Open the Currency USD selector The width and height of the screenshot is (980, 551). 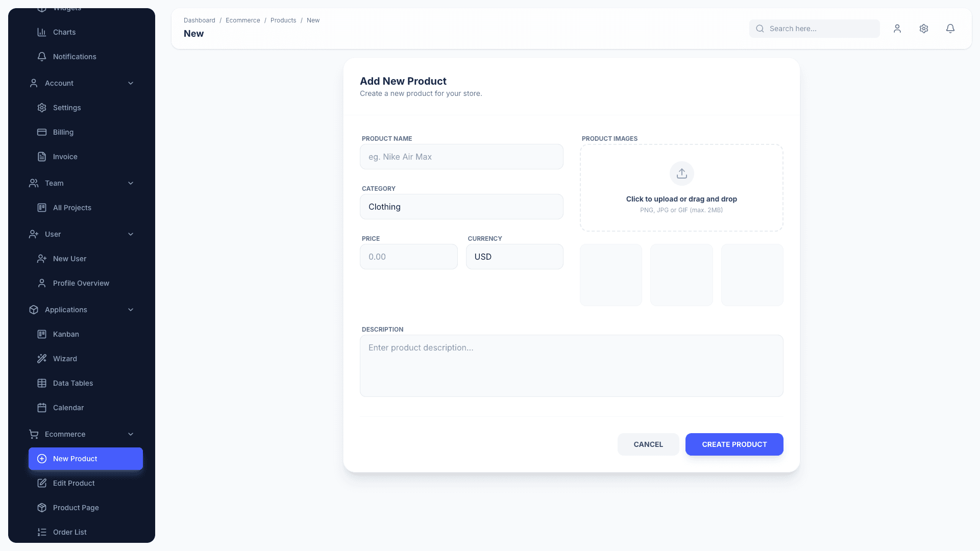pyautogui.click(x=514, y=257)
